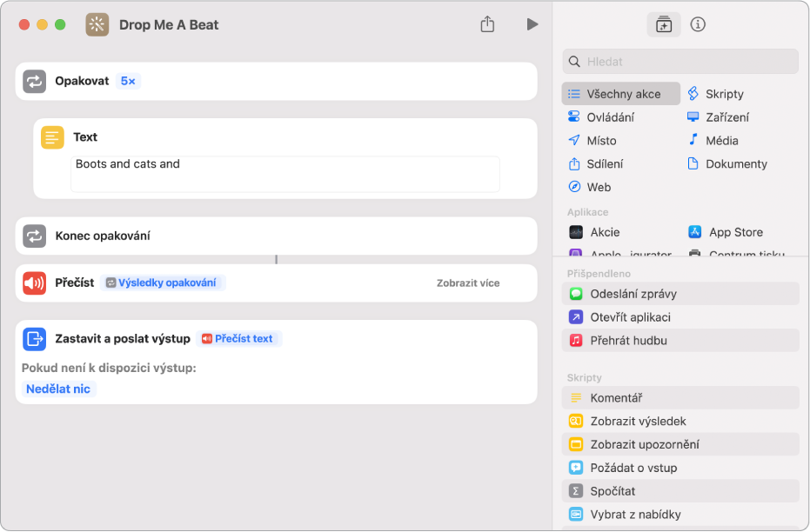The height and width of the screenshot is (532, 810).
Task: Click the Ovládání toggle icon
Action: coord(574,116)
